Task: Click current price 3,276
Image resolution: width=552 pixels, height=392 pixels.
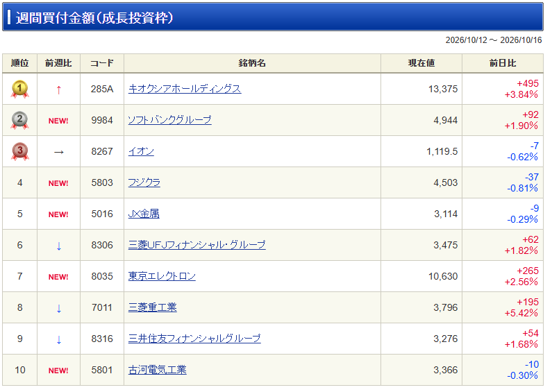Action: coord(445,339)
